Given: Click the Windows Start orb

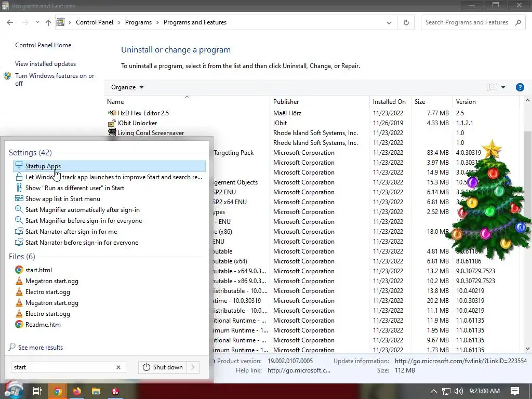Looking at the screenshot, I should (14, 391).
